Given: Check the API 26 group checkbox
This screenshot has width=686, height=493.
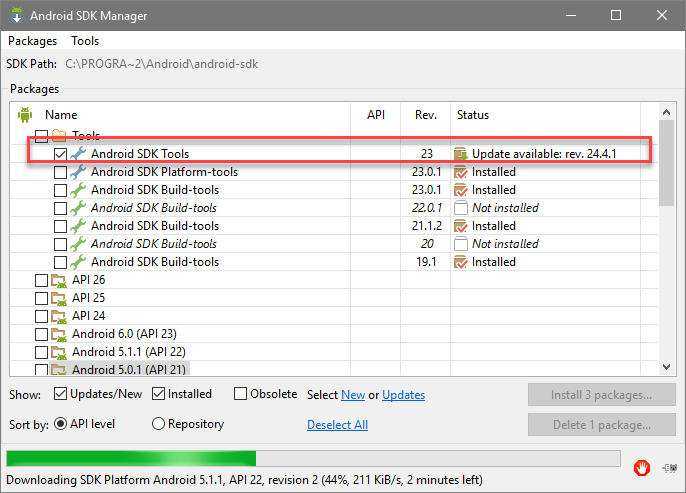Looking at the screenshot, I should coord(41,280).
